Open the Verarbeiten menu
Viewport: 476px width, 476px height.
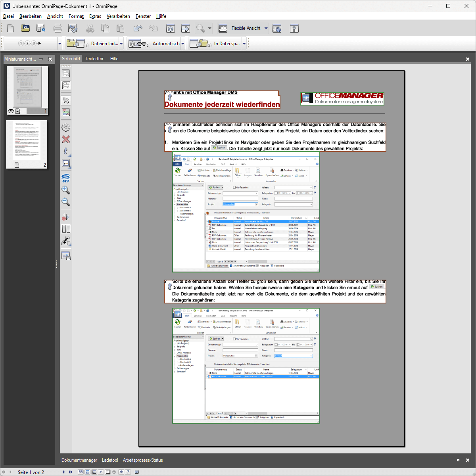[x=118, y=16]
